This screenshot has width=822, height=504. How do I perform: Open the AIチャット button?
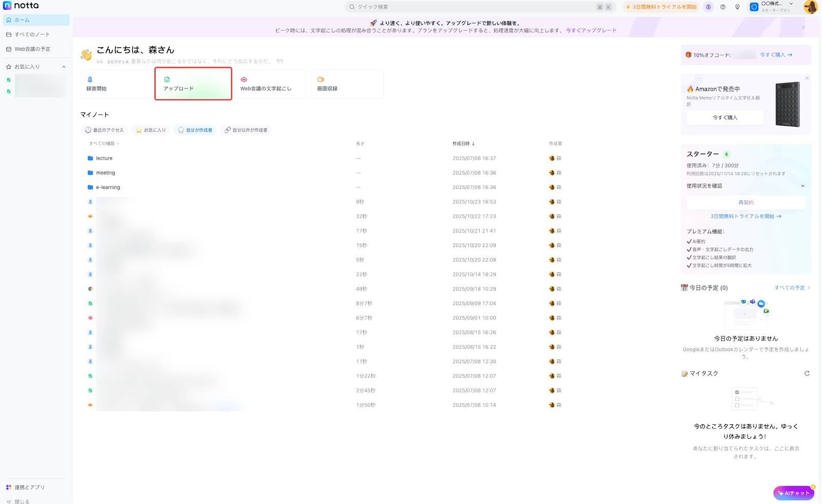[794, 493]
